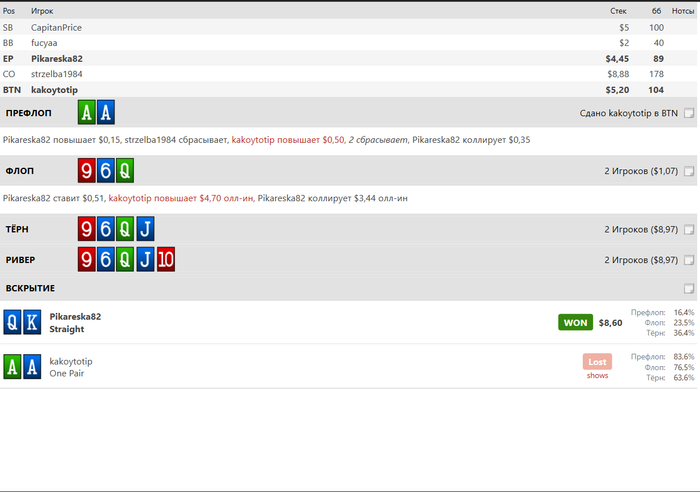Click the green Q card on the river row
700x492 pixels.
tap(125, 259)
